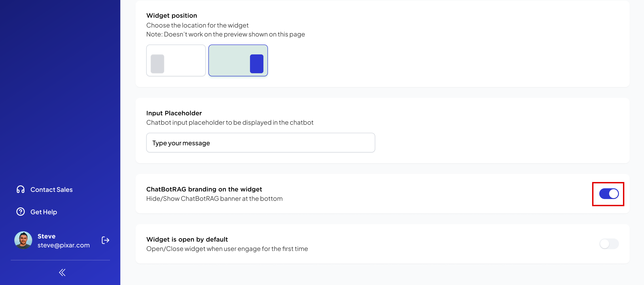Click the gray block in the left position card

[x=157, y=64]
